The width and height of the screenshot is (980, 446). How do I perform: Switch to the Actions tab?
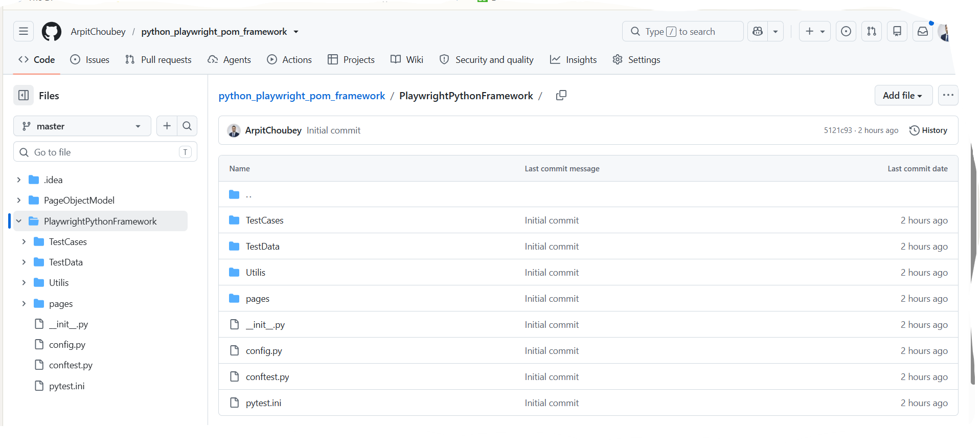(289, 60)
